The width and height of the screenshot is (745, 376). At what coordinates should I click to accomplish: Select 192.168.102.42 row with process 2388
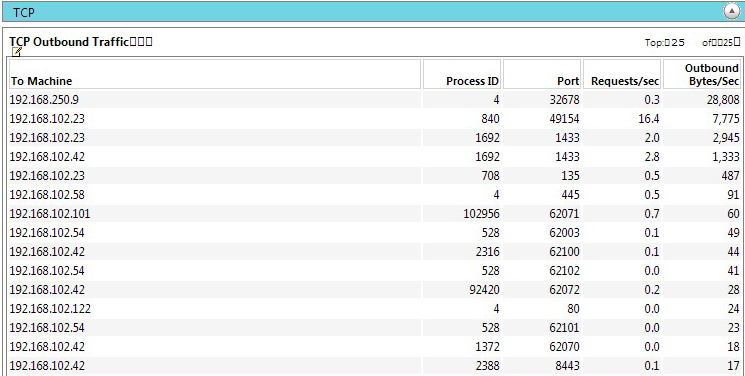point(374,366)
